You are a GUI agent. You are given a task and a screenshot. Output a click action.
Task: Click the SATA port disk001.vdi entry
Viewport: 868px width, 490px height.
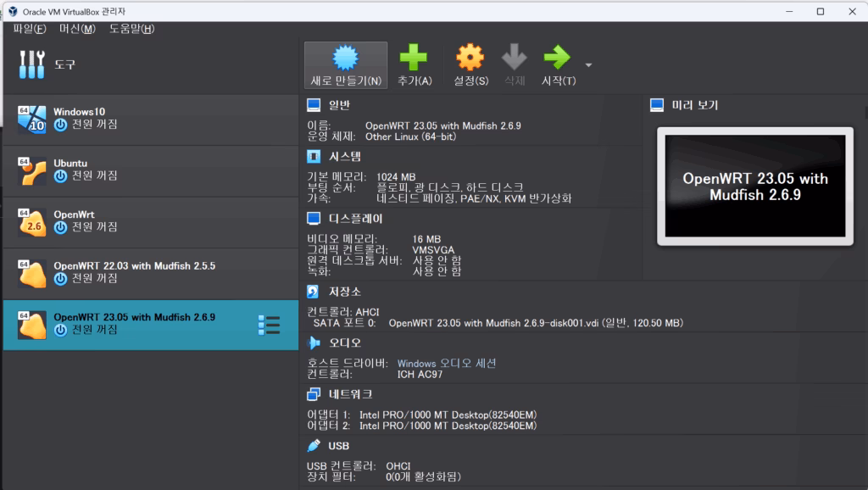pyautogui.click(x=536, y=323)
